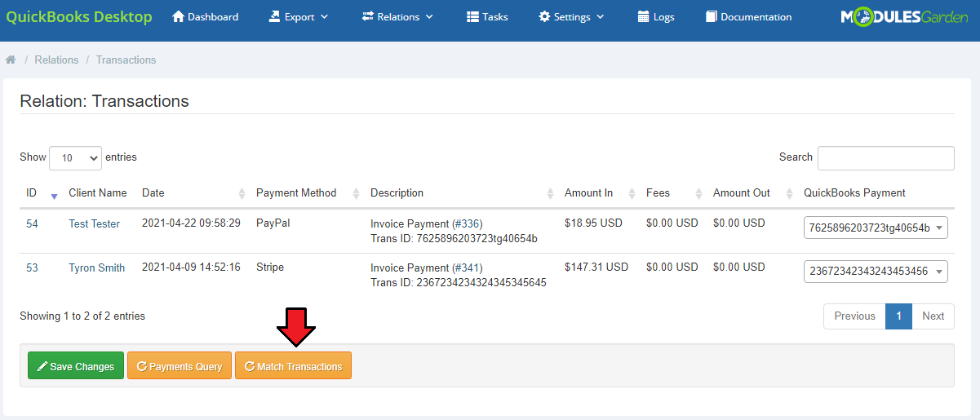Screen dimensions: 980x420
Task: Click Showing 1 to 2 of 2 entries
Action: click(82, 316)
